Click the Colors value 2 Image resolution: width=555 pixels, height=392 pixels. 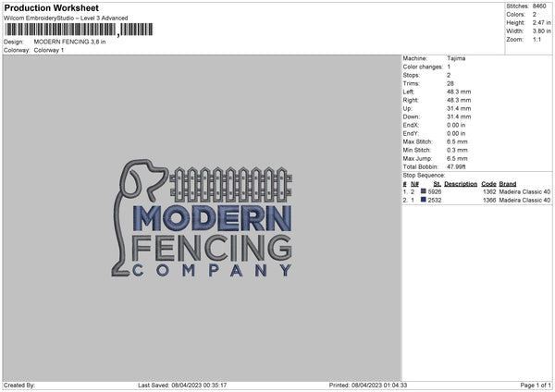[534, 15]
